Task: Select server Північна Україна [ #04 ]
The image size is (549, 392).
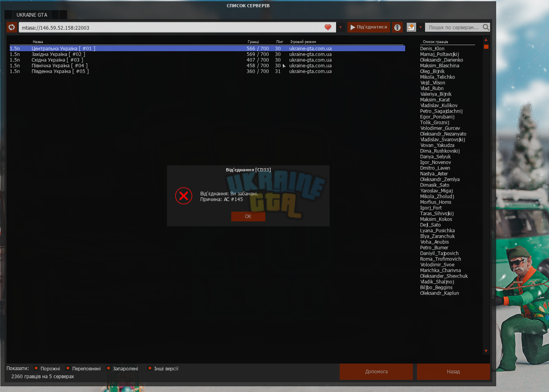Action: (207, 65)
